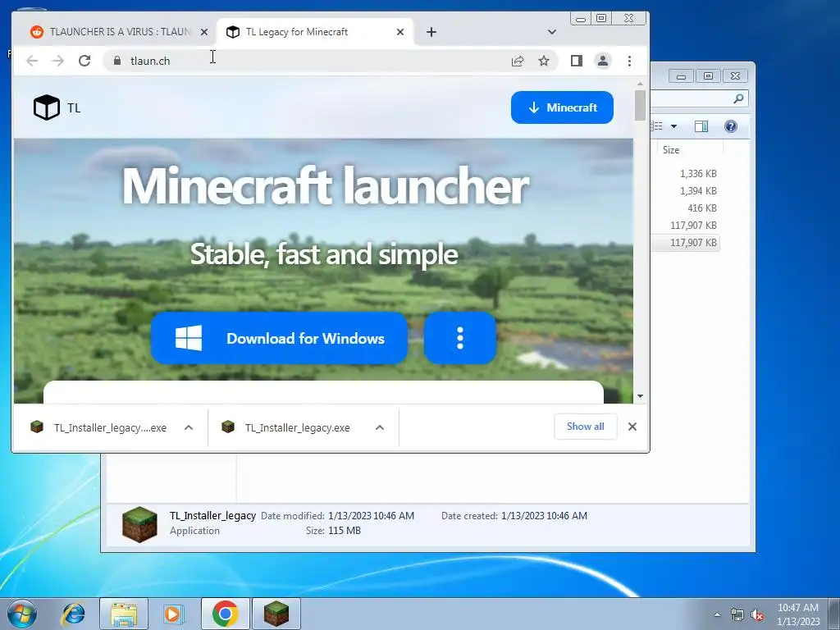Open Chrome three-dot menu
Image resolution: width=840 pixels, height=630 pixels.
(629, 61)
